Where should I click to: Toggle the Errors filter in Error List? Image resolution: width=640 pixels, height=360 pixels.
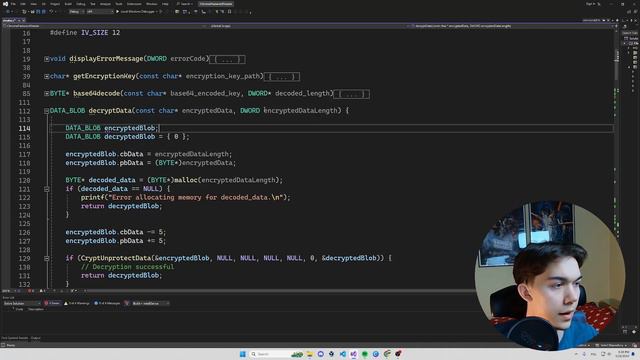(52, 303)
